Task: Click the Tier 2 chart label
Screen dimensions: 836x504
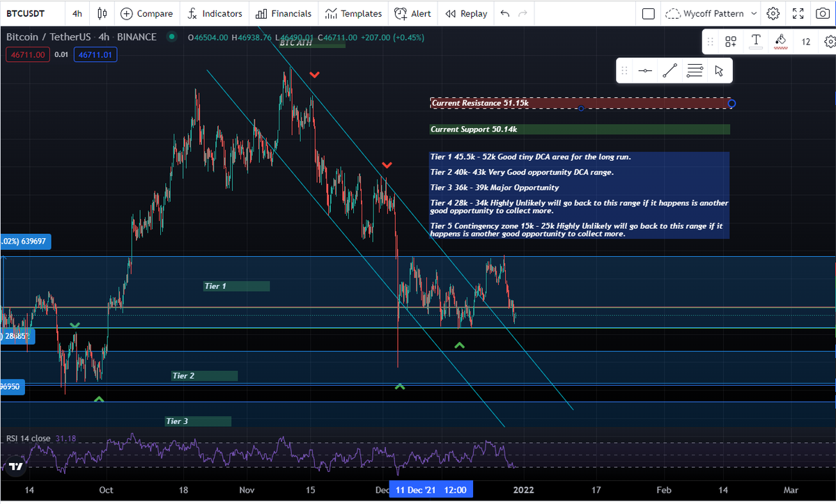Action: 204,376
